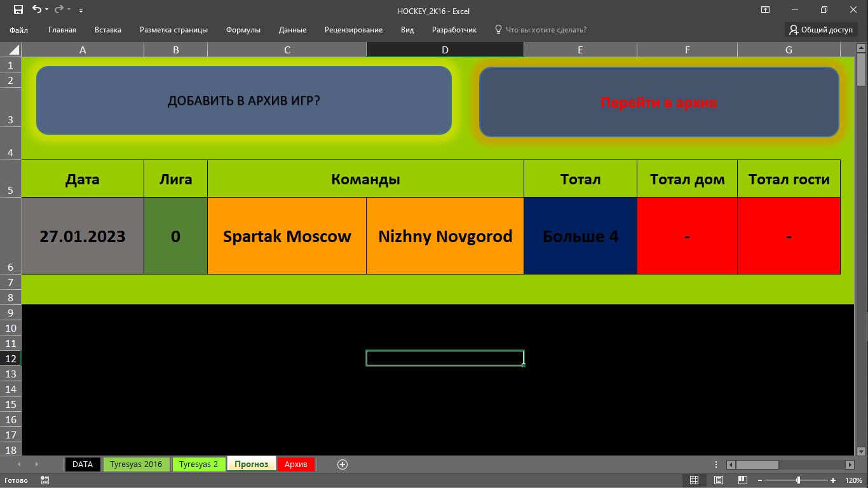Add a new sheet with the plus icon
Screen dimensions: 868x488
pyautogui.click(x=342, y=464)
